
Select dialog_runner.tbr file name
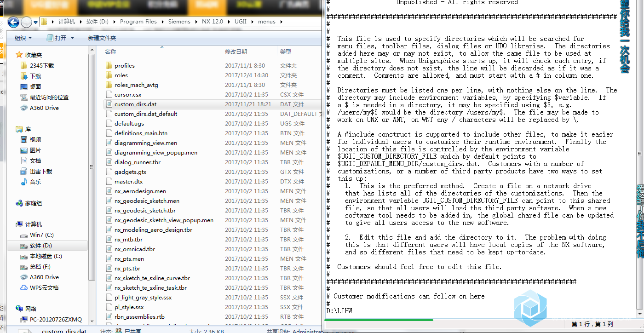[138, 162]
